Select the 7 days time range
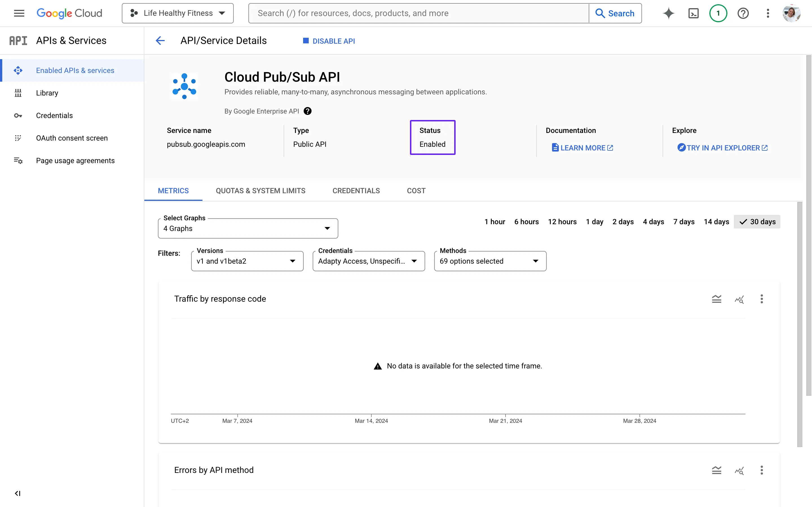 coord(683,222)
